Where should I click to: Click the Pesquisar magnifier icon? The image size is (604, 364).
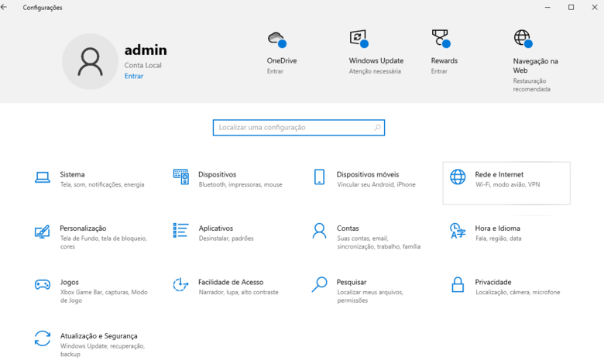[319, 285]
